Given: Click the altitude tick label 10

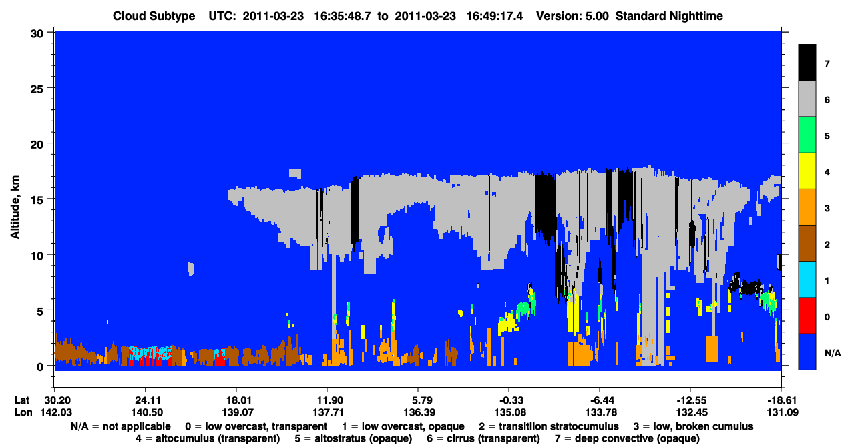Looking at the screenshot, I should point(39,255).
